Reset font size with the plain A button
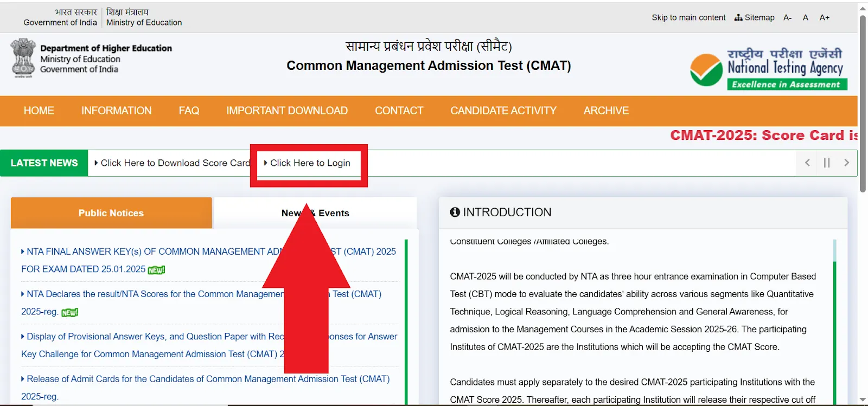Viewport: 868px width, 406px height. [x=806, y=17]
